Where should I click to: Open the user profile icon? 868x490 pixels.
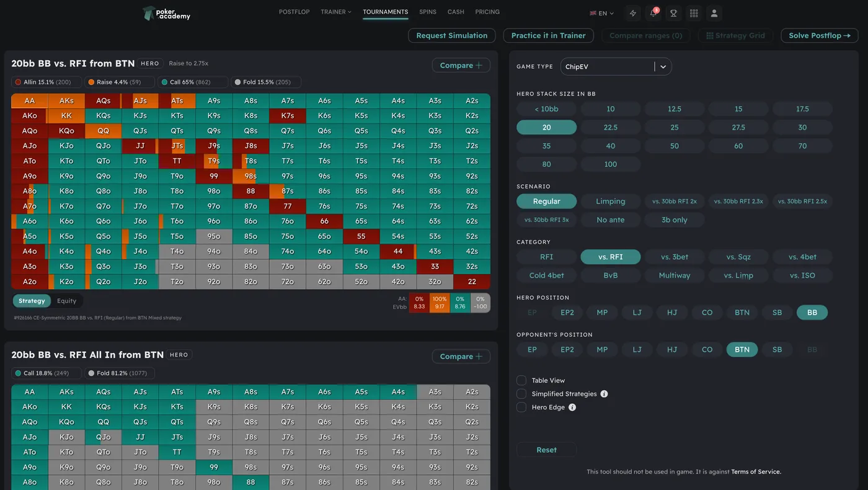[x=714, y=13]
